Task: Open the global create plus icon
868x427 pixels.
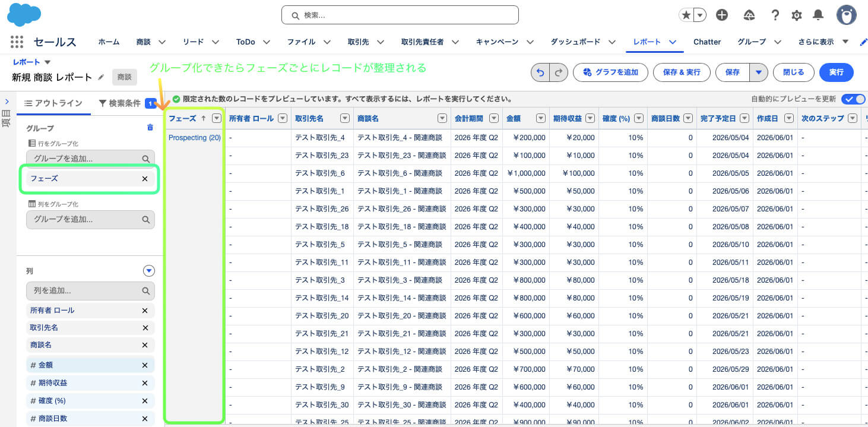Action: (722, 15)
